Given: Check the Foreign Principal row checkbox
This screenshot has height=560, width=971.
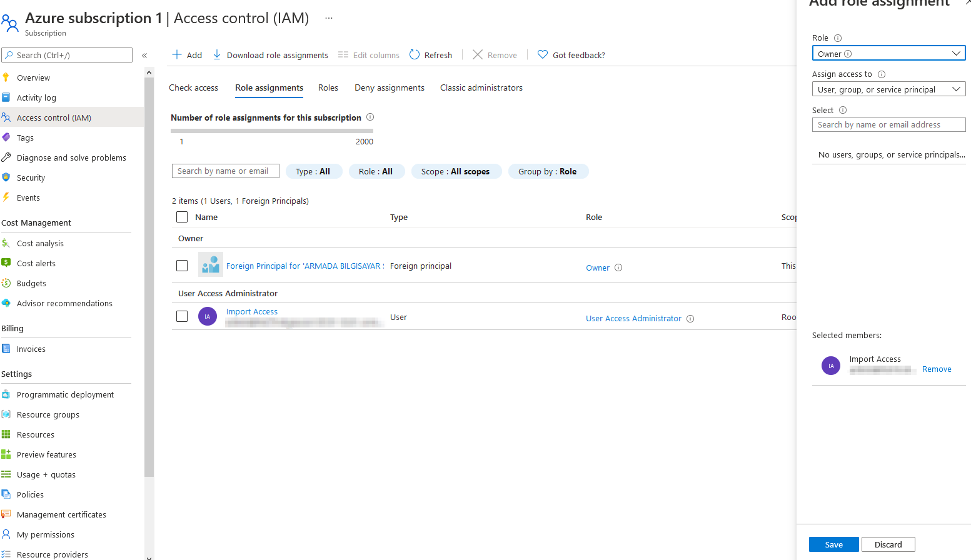Looking at the screenshot, I should click(182, 266).
